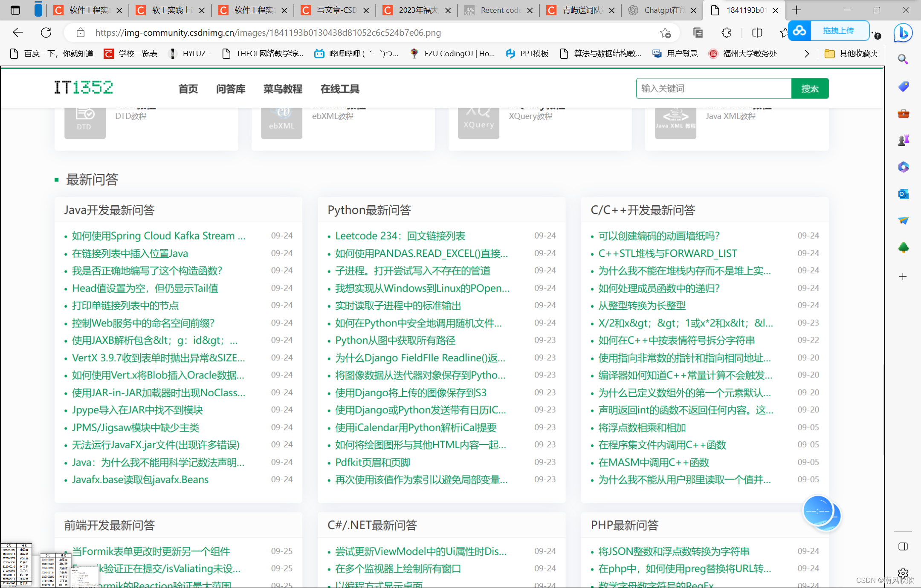Open the FZU CodingOJ bookmark
The width and height of the screenshot is (921, 588).
pos(452,53)
